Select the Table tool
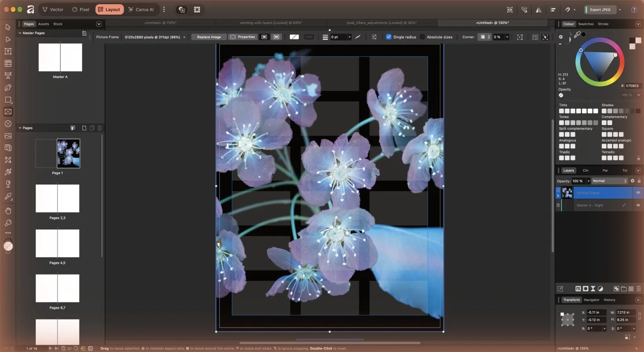Viewport: 644px width, 352px height. pos(8,63)
